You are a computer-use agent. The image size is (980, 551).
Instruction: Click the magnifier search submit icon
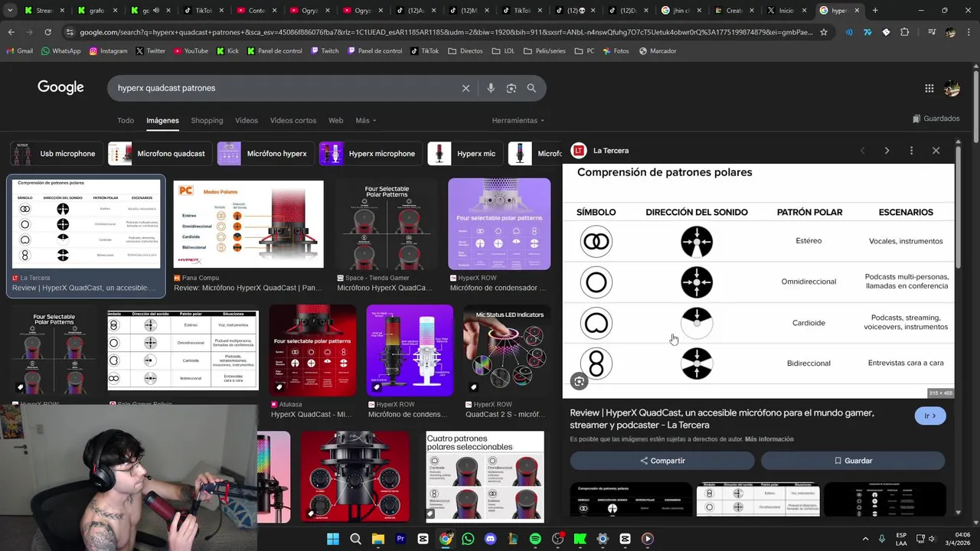click(x=531, y=88)
